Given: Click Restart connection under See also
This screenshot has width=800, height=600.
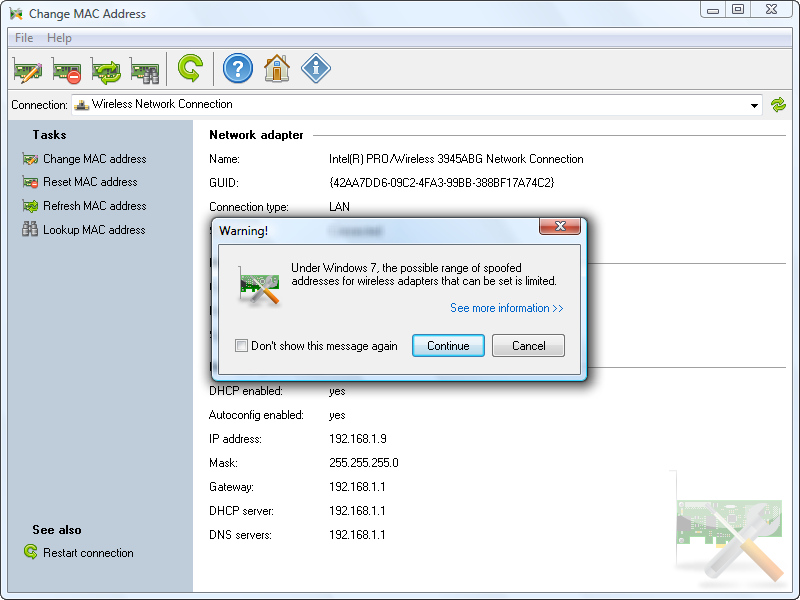Looking at the screenshot, I should coord(87,553).
